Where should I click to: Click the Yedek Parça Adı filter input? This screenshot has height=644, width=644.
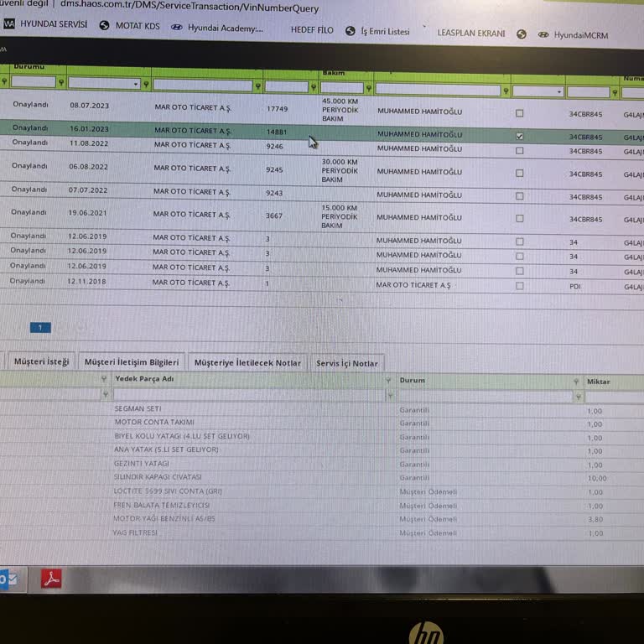247,395
